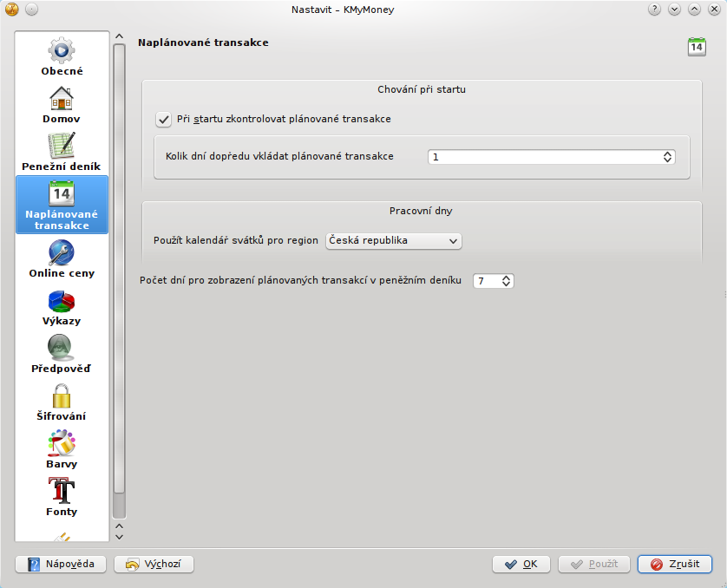The image size is (727, 588).
Task: Click the sidebar vertical scrollbar handle
Action: click(x=119, y=269)
